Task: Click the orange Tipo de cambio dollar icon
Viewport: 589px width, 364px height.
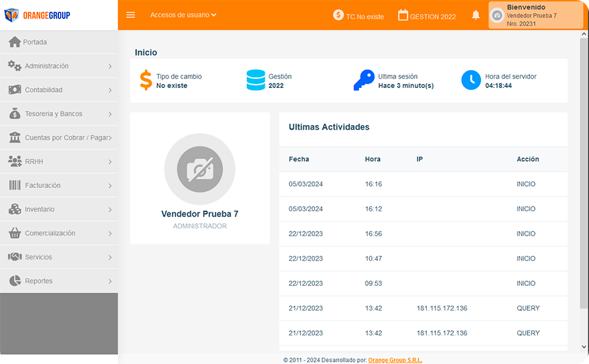Action: [x=146, y=81]
